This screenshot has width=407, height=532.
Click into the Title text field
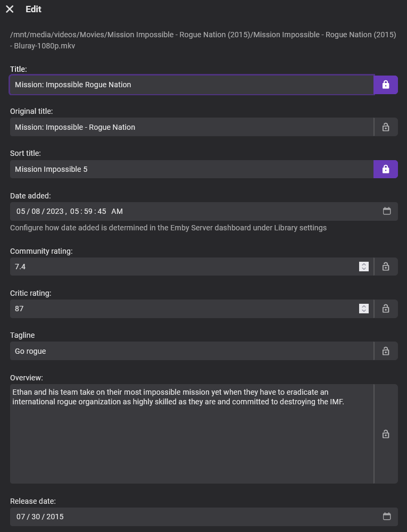pos(192,85)
